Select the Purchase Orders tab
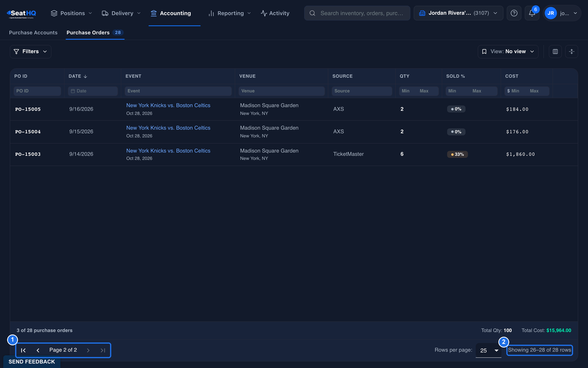This screenshot has height=368, width=588. [95, 33]
